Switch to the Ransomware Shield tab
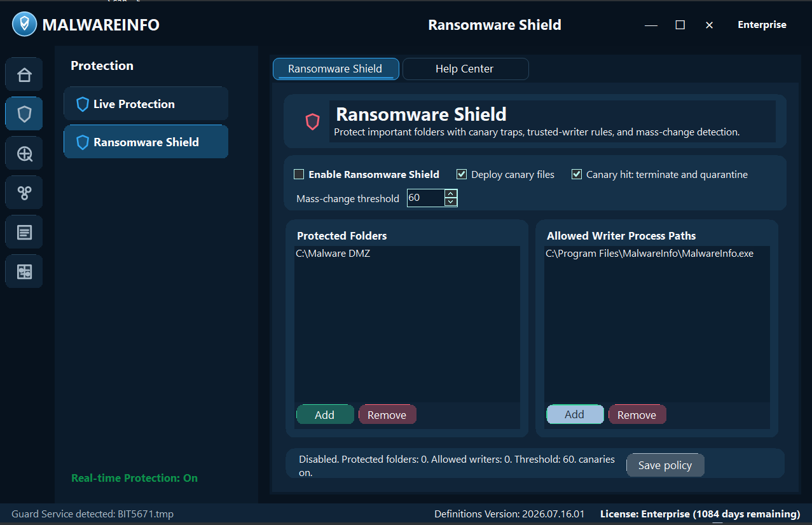Viewport: 812px width, 525px height. point(336,69)
